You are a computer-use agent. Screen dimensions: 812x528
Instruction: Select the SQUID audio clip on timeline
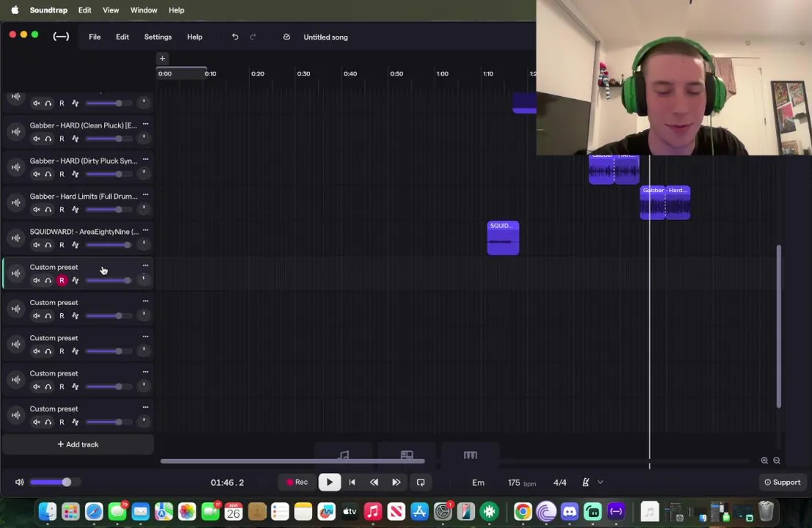tap(503, 238)
